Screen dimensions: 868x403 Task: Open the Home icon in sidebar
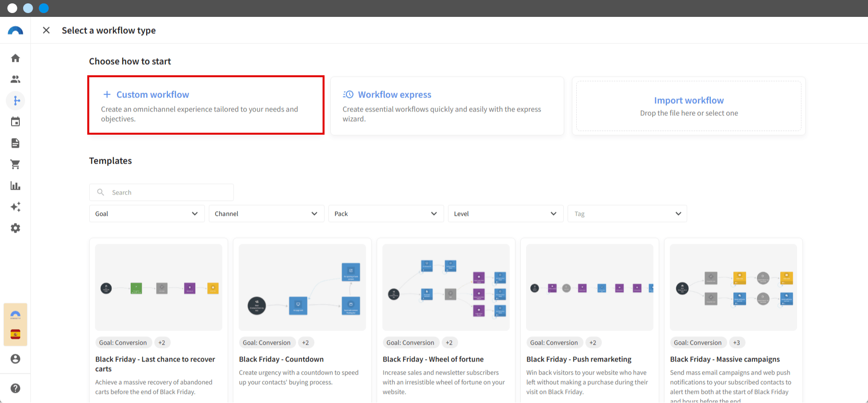pyautogui.click(x=15, y=58)
